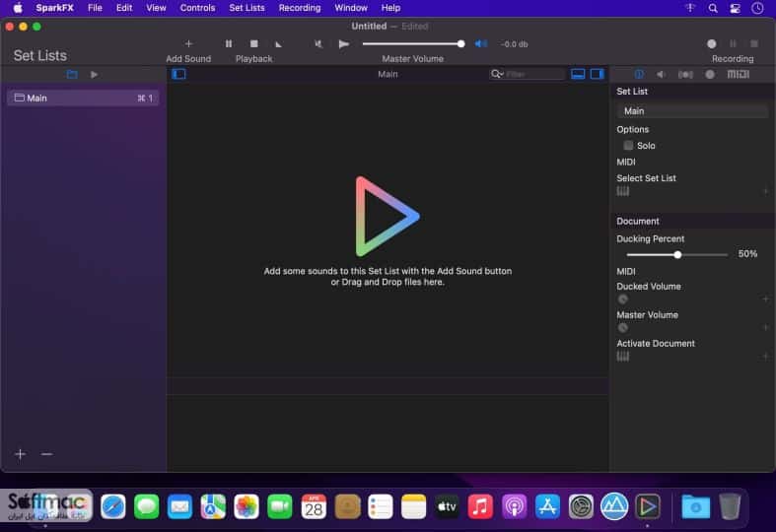Click the Master Volume MIDI knob icon
776x532 pixels.
(x=622, y=328)
